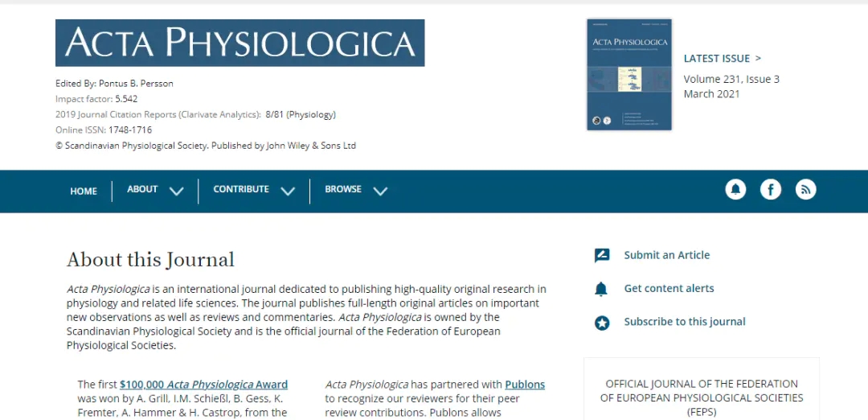Screen dimensions: 868x420
Task: Follow the $100,000 Acta Physiologica Award link
Action: (x=203, y=385)
